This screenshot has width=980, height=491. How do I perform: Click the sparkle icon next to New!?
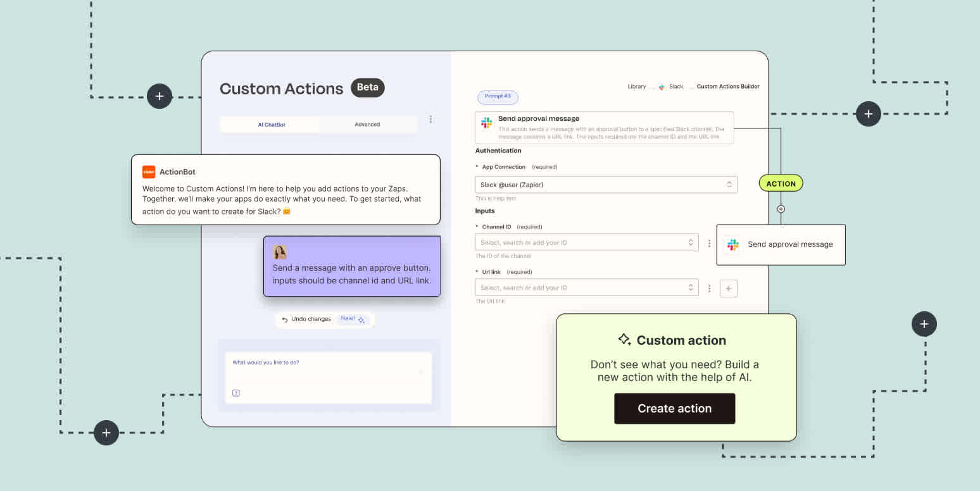click(x=361, y=320)
